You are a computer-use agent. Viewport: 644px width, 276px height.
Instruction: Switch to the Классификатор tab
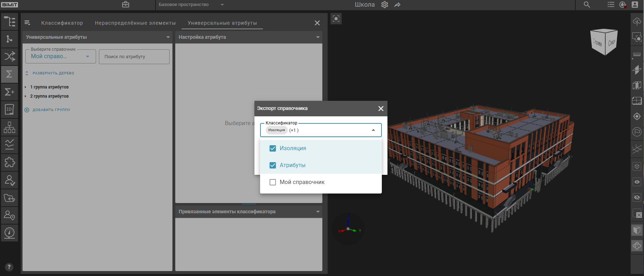point(62,23)
